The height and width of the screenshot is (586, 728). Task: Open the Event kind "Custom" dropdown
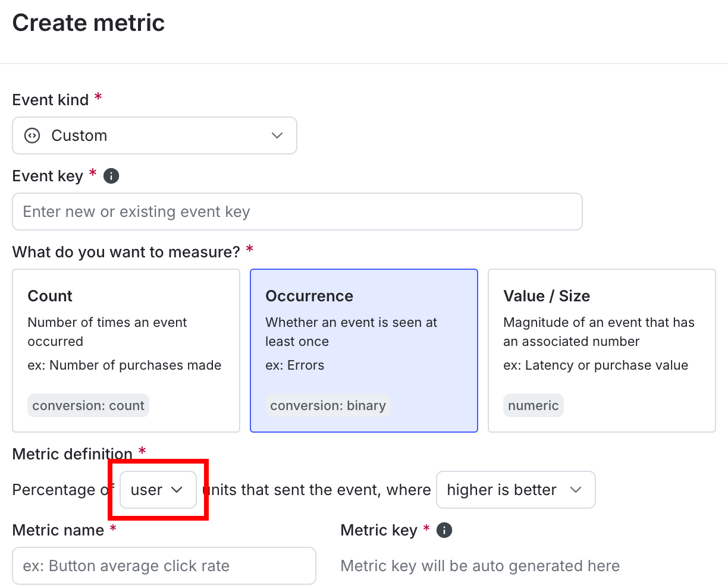tap(154, 136)
